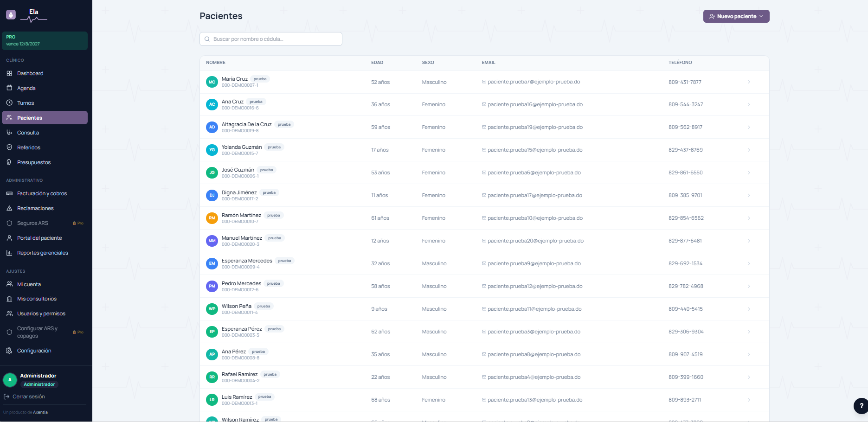
Task: Open Configurar ARS y copagos item
Action: (x=45, y=332)
